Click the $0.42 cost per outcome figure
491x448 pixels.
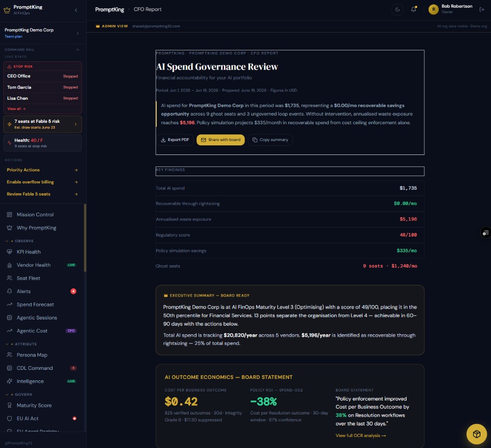[181, 401]
